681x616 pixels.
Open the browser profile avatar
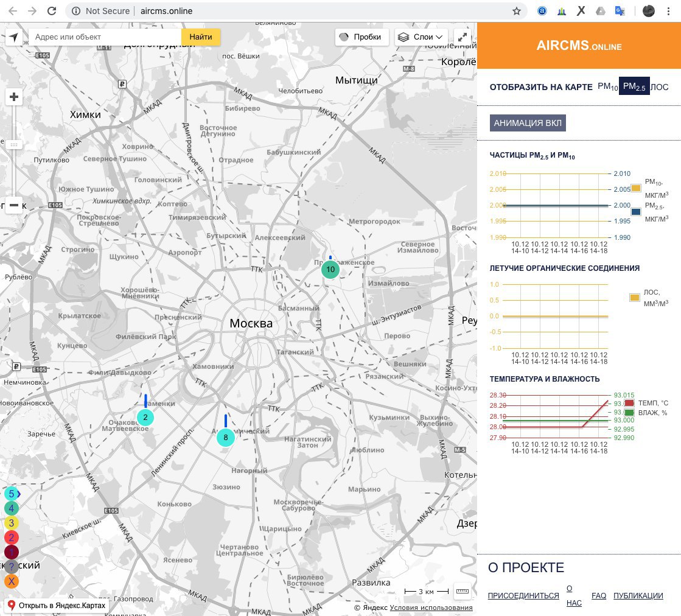[x=648, y=11]
